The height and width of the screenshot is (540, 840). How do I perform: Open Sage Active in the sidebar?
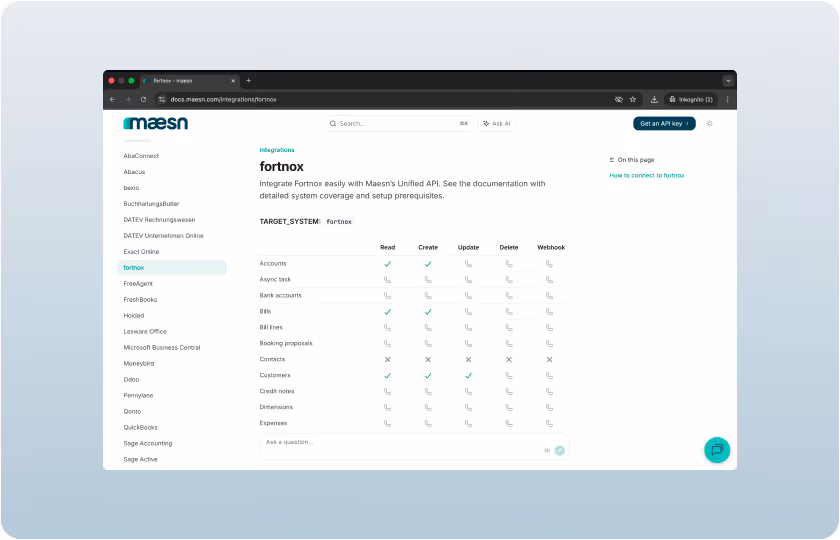click(140, 460)
